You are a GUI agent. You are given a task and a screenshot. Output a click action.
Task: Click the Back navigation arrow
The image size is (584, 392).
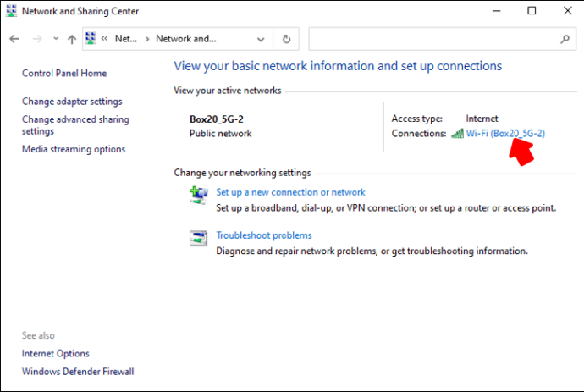(x=14, y=39)
